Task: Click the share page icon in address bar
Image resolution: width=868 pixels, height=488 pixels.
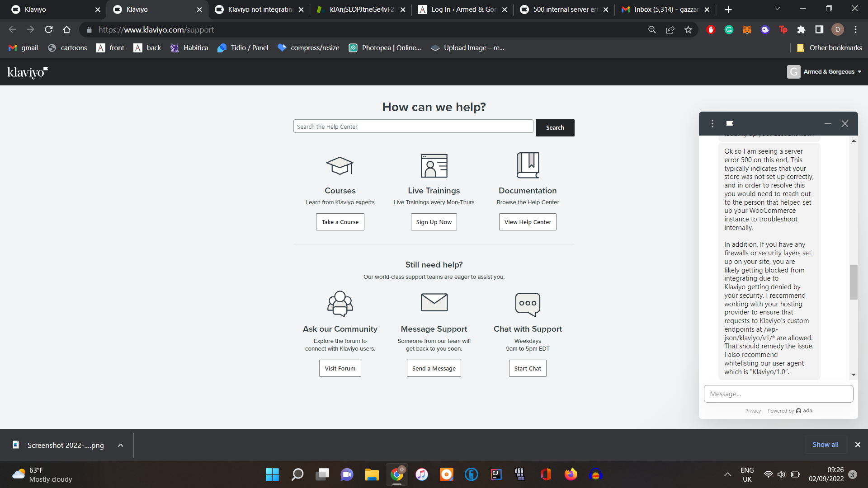Action: [670, 29]
